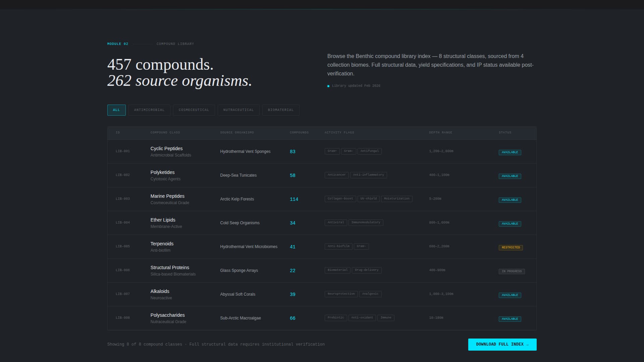The width and height of the screenshot is (644, 362).
Task: Sort by the COMPOUNDS column header
Action: pos(299,132)
